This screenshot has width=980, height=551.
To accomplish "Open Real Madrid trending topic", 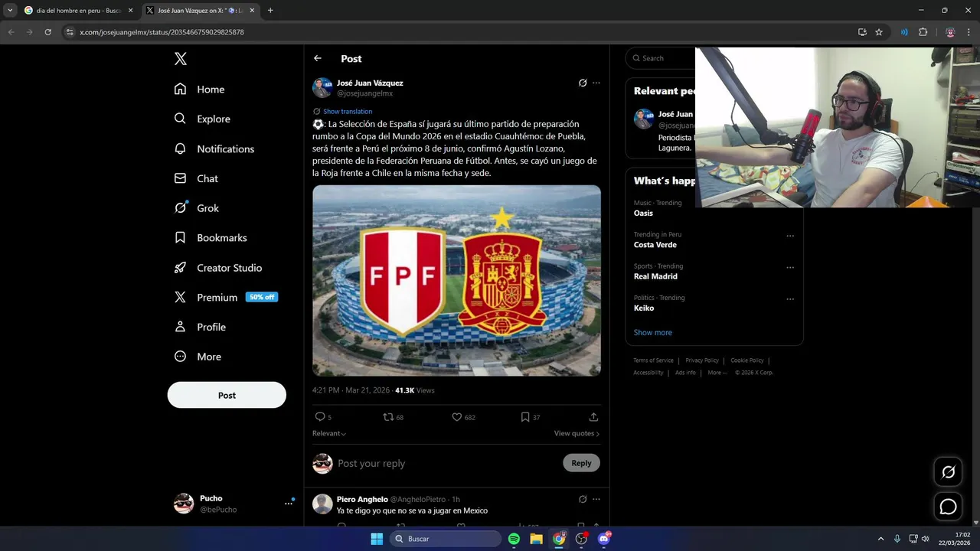I will [x=655, y=276].
